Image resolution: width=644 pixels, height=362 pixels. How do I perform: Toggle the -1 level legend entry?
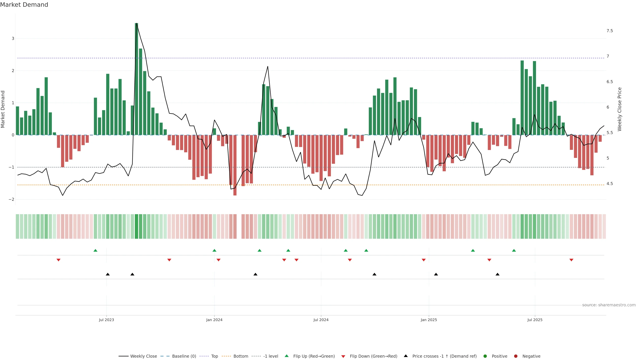click(271, 356)
